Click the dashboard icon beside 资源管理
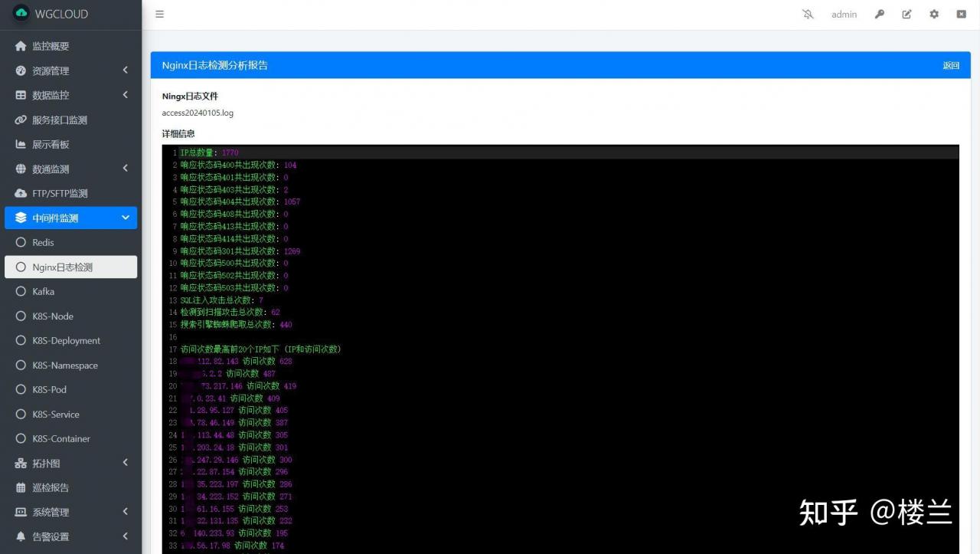 tap(21, 70)
